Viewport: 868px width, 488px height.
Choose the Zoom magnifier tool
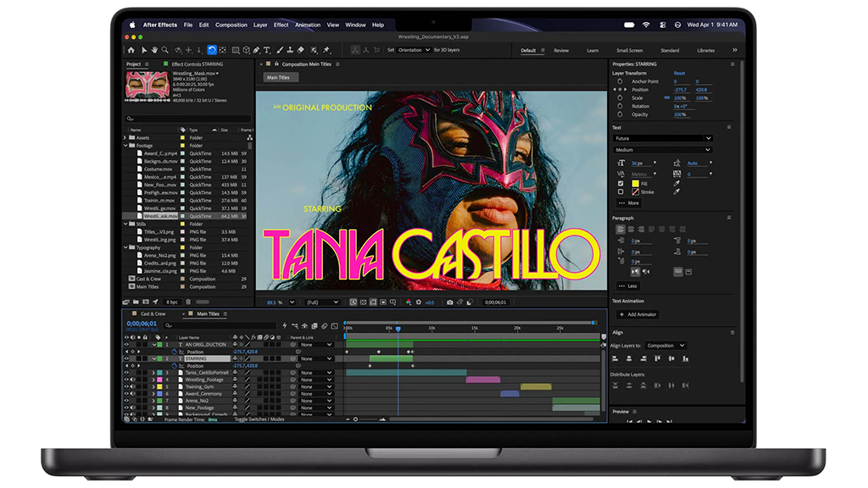[x=165, y=50]
